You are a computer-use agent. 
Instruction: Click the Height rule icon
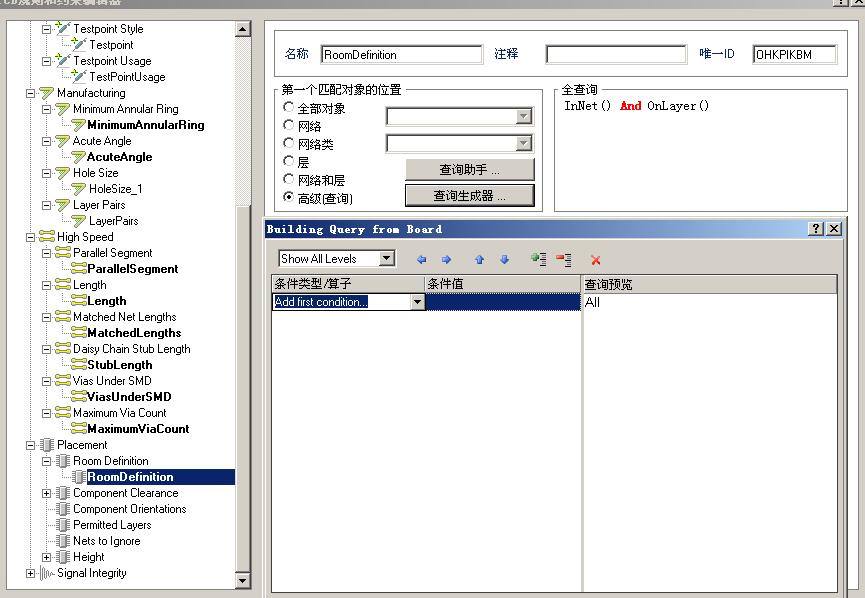click(63, 557)
